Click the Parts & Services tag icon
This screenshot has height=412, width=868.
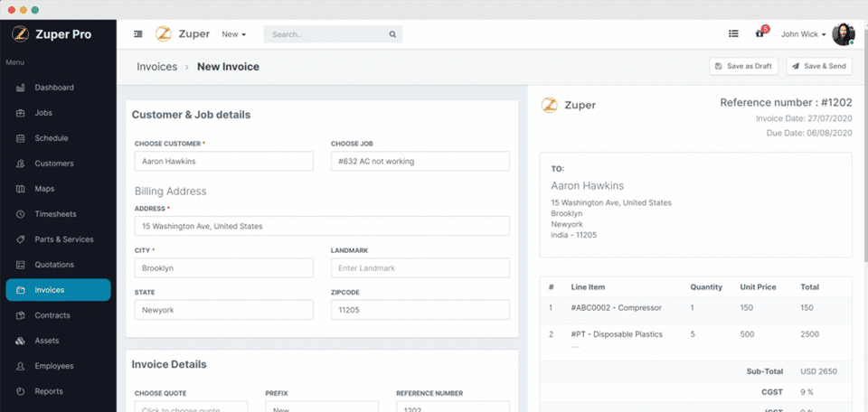click(21, 239)
